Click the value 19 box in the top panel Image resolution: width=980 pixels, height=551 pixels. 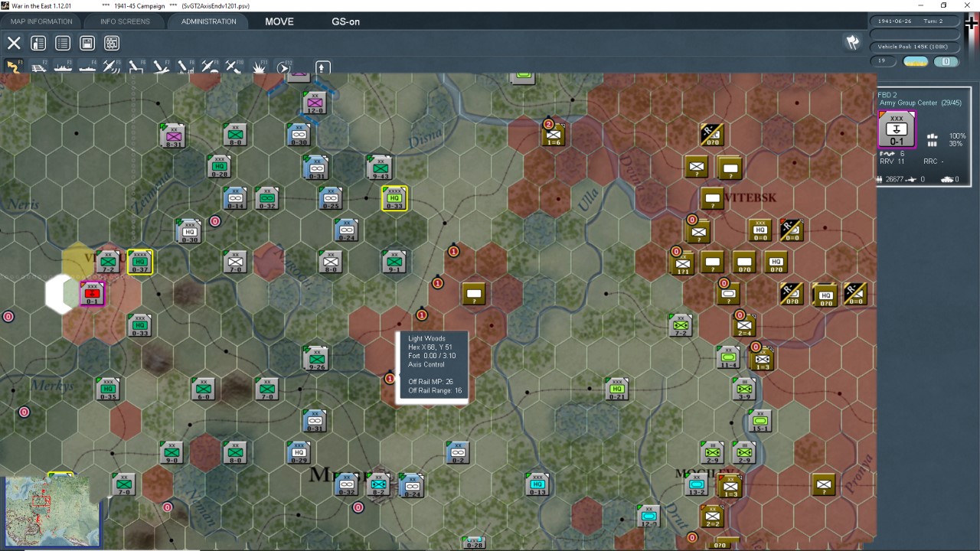[883, 61]
